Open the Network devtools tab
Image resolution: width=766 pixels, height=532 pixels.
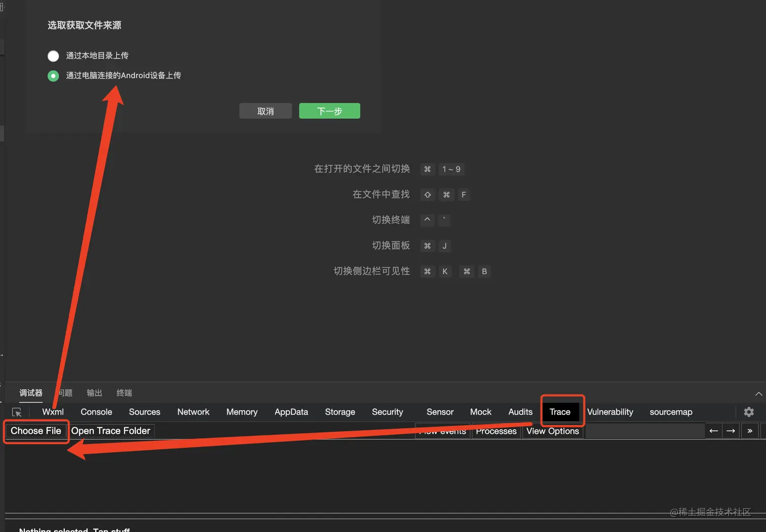(x=193, y=412)
